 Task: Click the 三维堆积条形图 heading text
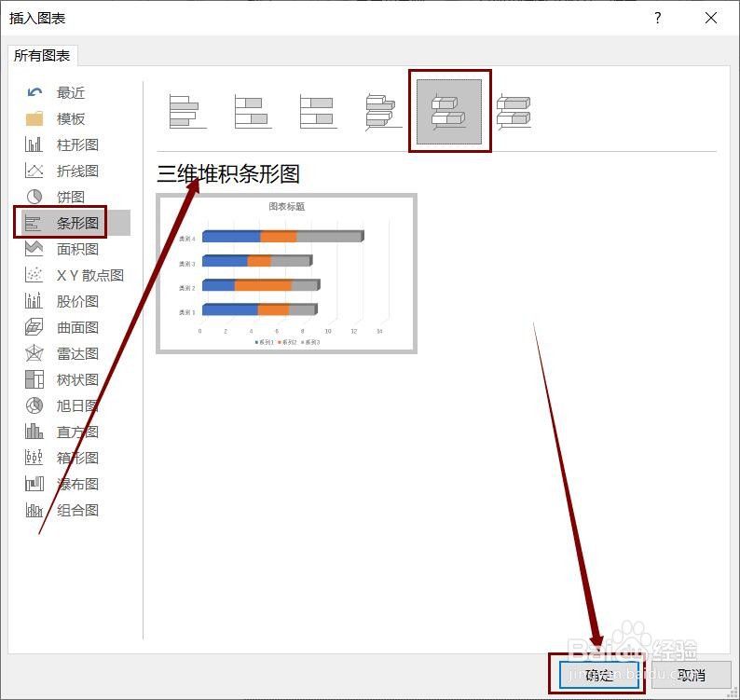pyautogui.click(x=228, y=173)
